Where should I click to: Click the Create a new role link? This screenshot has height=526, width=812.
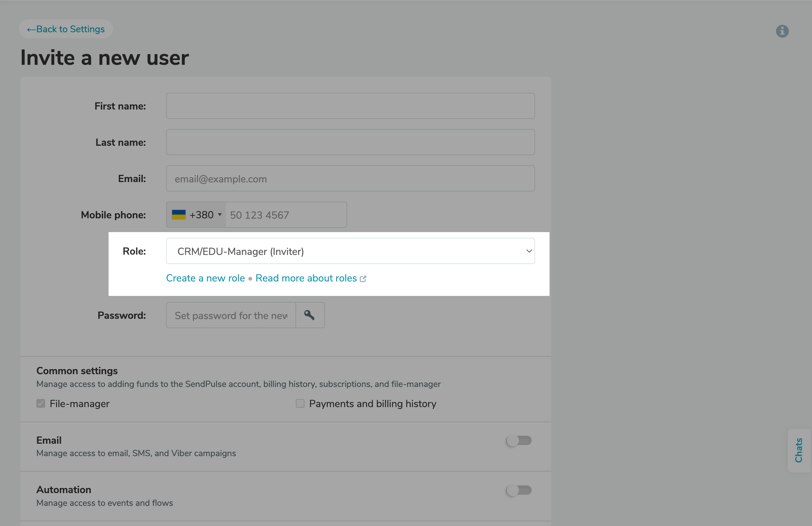(205, 278)
